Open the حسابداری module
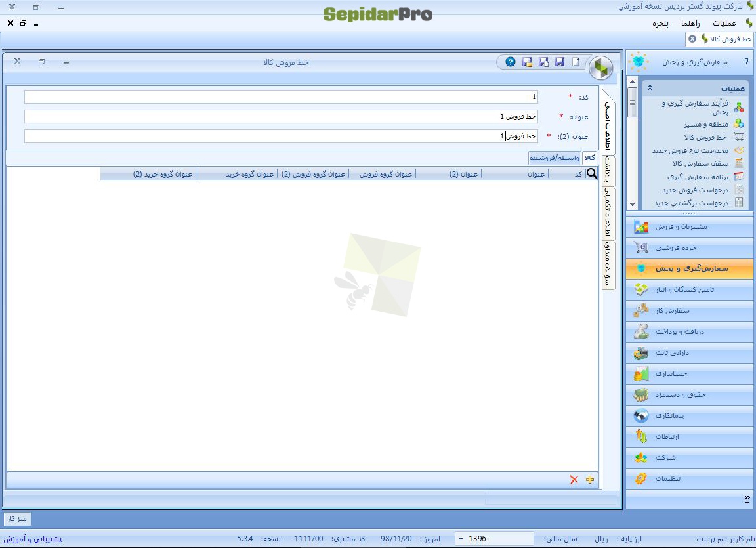The width and height of the screenshot is (756, 548). pyautogui.click(x=690, y=373)
